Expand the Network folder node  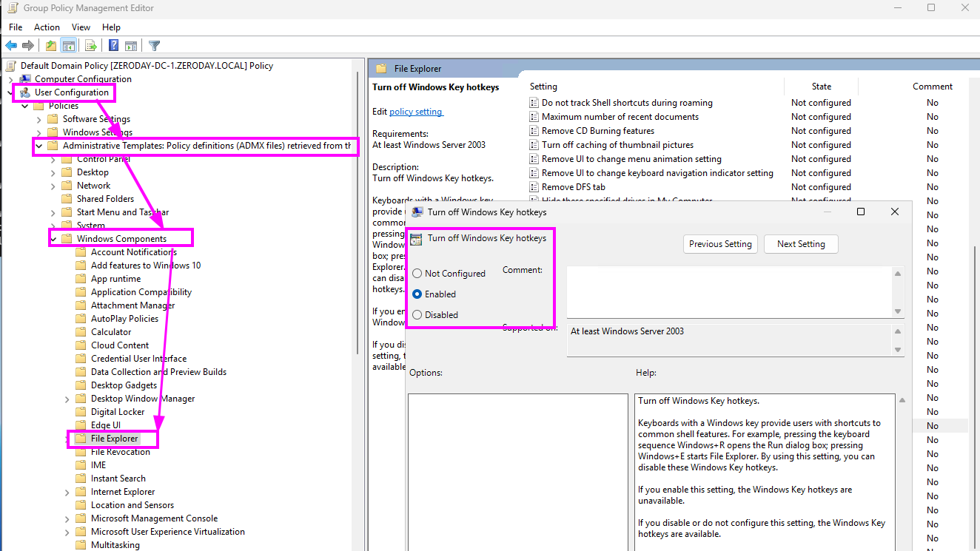pyautogui.click(x=53, y=186)
